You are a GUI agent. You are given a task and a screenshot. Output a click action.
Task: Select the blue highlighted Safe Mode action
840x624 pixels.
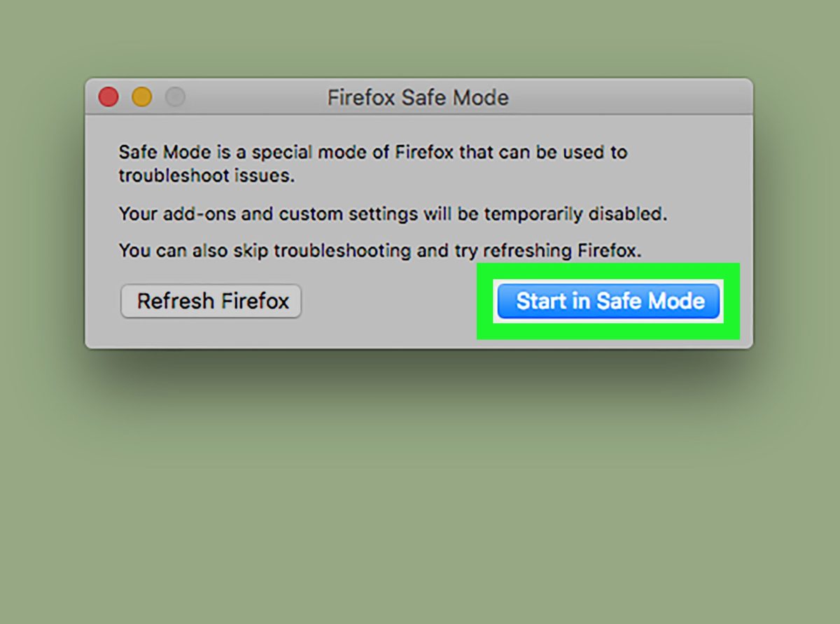pyautogui.click(x=609, y=301)
